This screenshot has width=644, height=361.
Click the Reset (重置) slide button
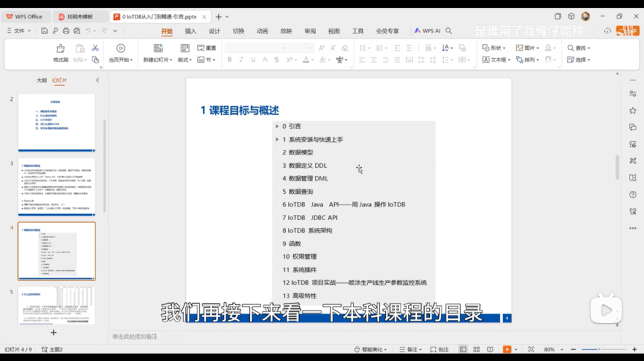point(206,48)
